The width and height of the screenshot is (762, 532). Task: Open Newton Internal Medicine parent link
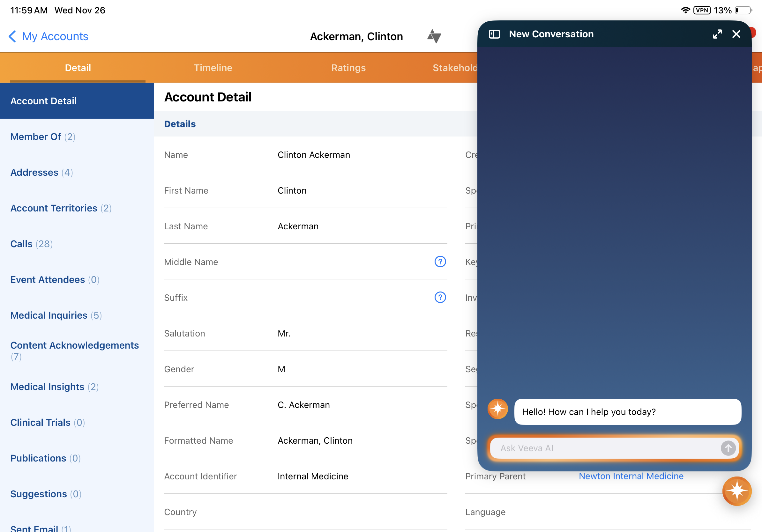631,476
